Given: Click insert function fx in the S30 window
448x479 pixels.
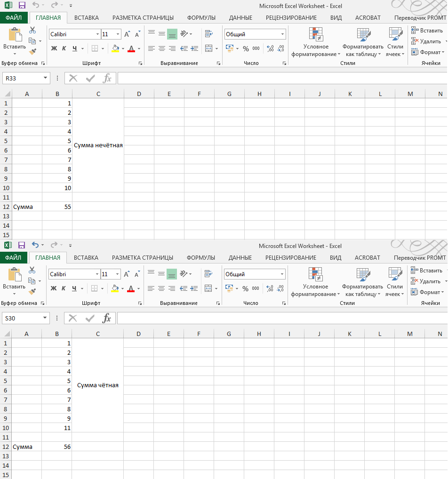Looking at the screenshot, I should 106,319.
